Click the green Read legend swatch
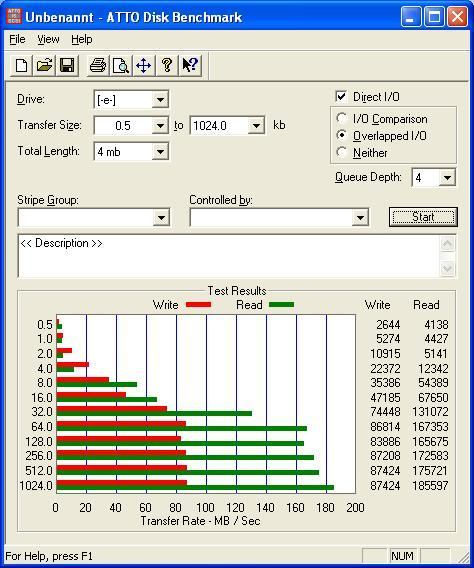 [x=281, y=305]
